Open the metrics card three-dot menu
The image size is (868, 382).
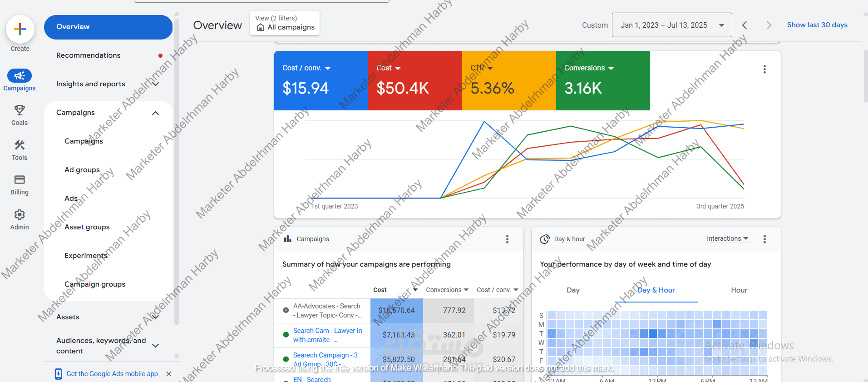764,69
